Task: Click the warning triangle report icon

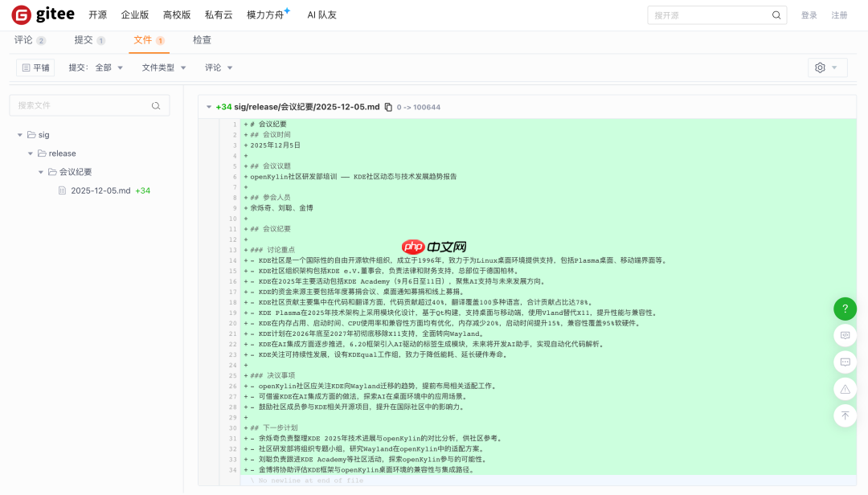Action: pyautogui.click(x=845, y=389)
